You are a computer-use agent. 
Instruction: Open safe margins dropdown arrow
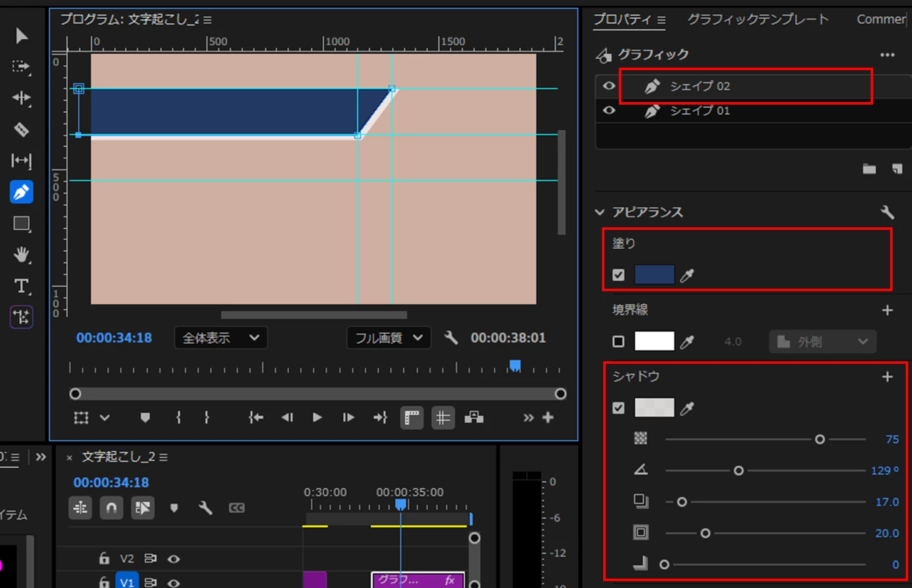[x=105, y=418]
